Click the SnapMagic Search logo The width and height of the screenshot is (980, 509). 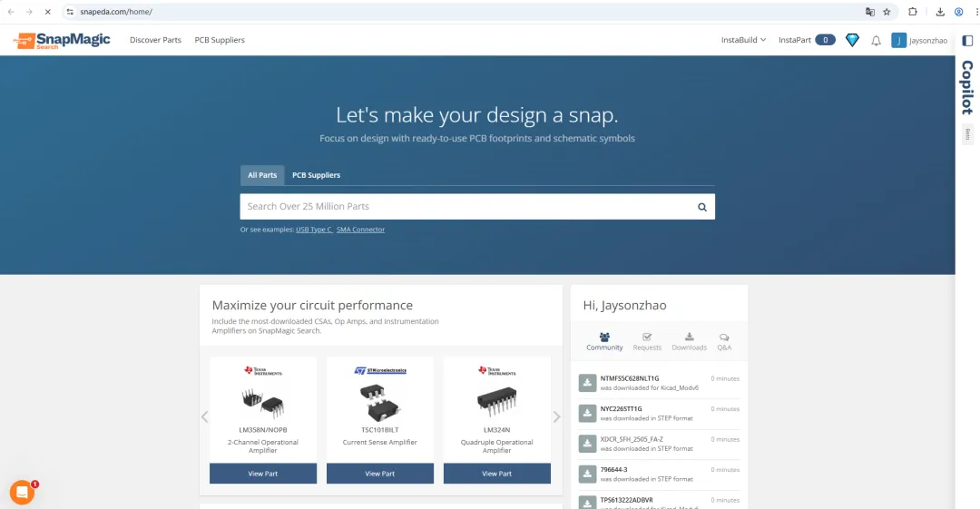pyautogui.click(x=62, y=41)
